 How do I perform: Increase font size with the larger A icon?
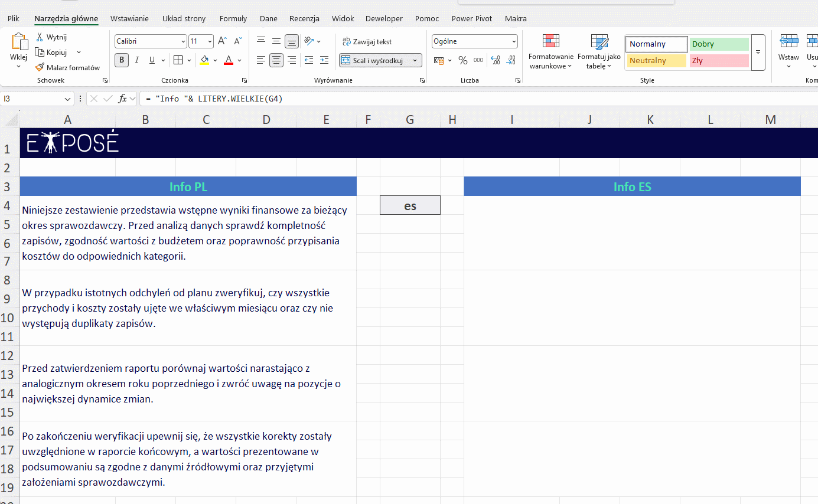[x=222, y=41]
